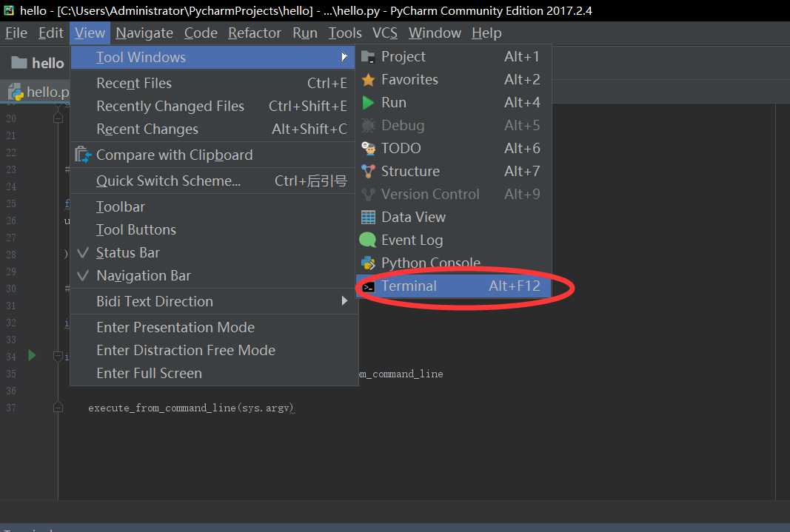Select Recent Changes menu entry

coord(212,129)
